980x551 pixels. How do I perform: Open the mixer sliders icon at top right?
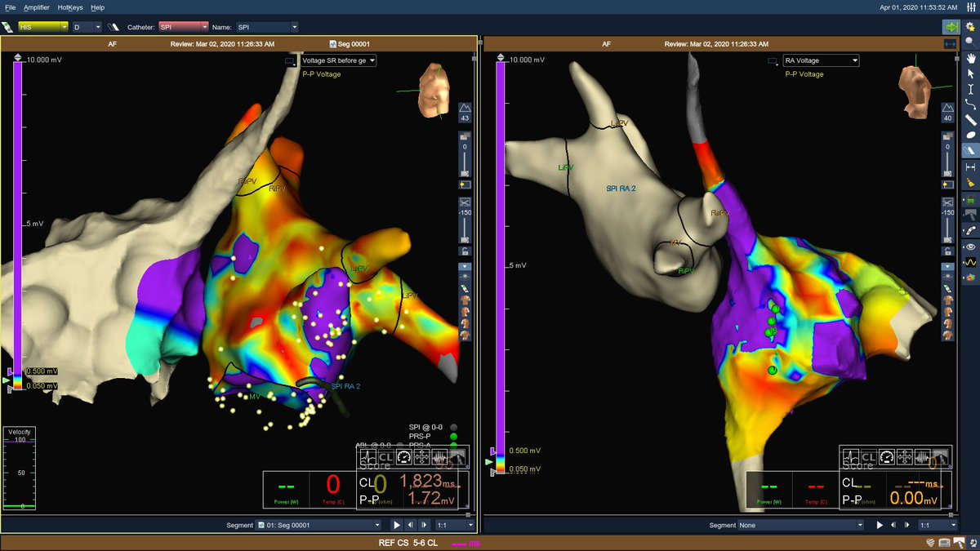pos(970,7)
